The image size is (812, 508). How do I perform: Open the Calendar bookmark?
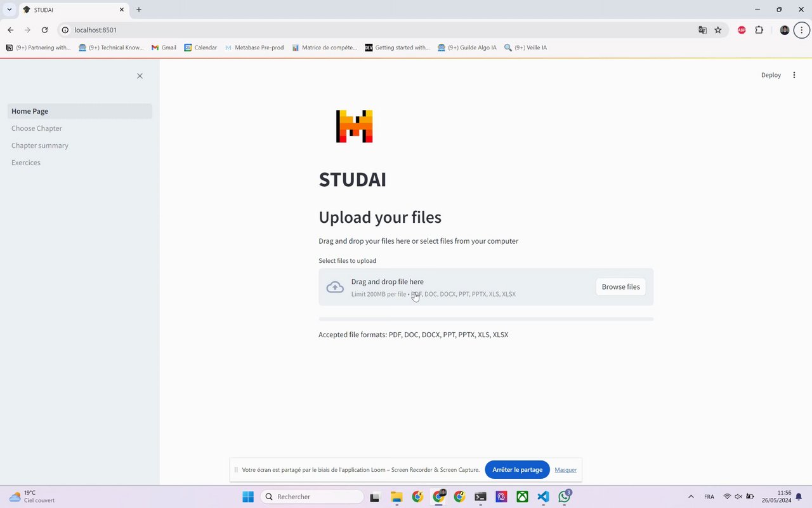[200, 48]
